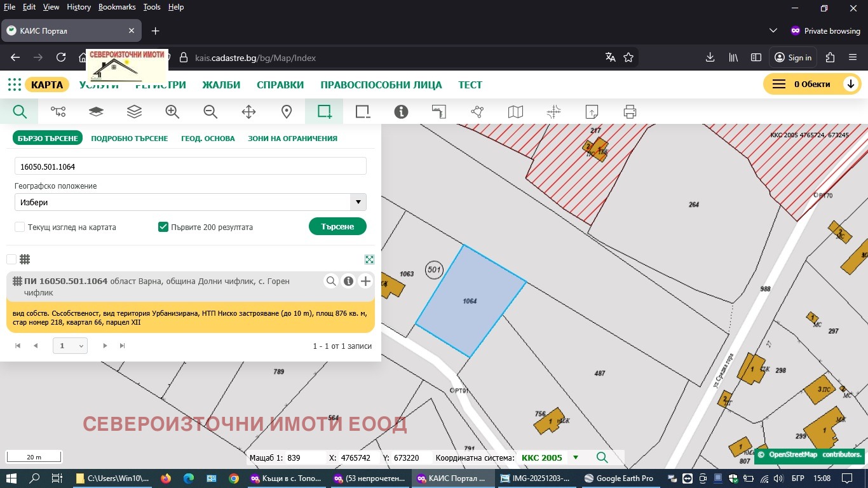Screen dimensions: 868x488
Task: Tick the checkbox beside the results grid
Action: coord(10,259)
